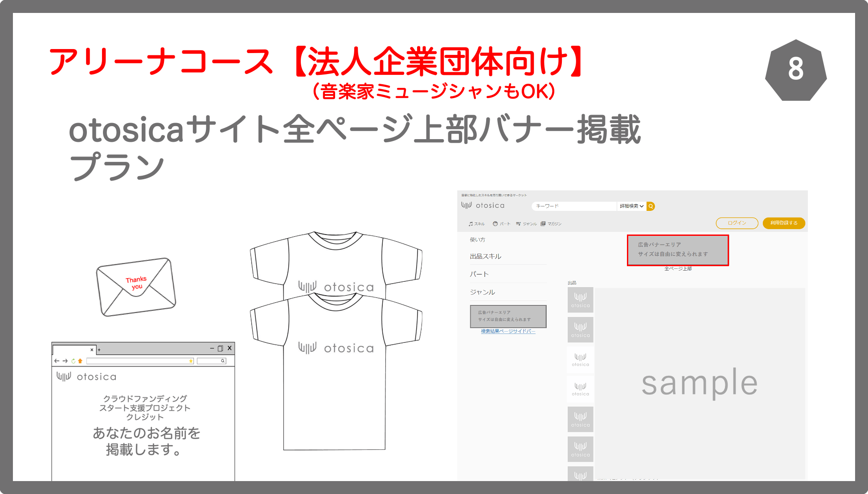Click the magnifier in mock browser search box
This screenshot has height=494, width=868.
pos(223,361)
